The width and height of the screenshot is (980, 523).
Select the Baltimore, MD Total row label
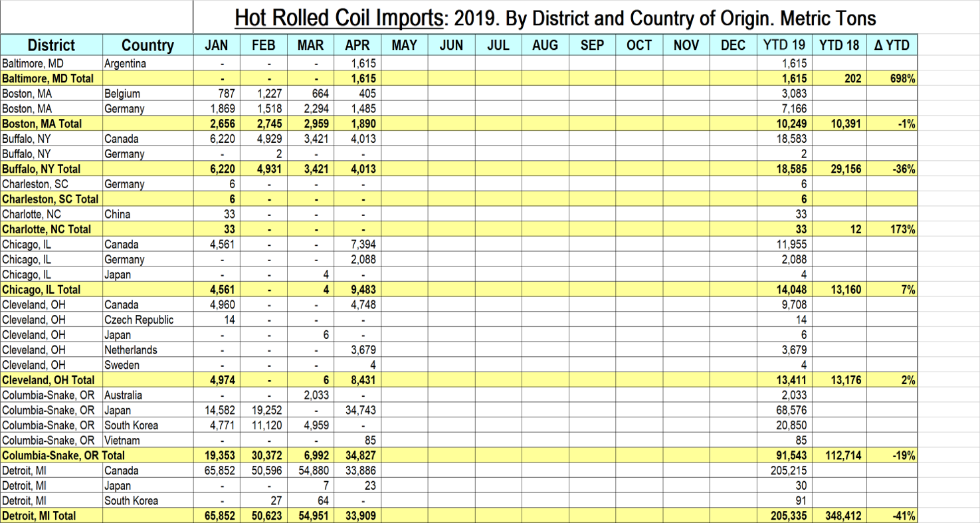pos(47,78)
